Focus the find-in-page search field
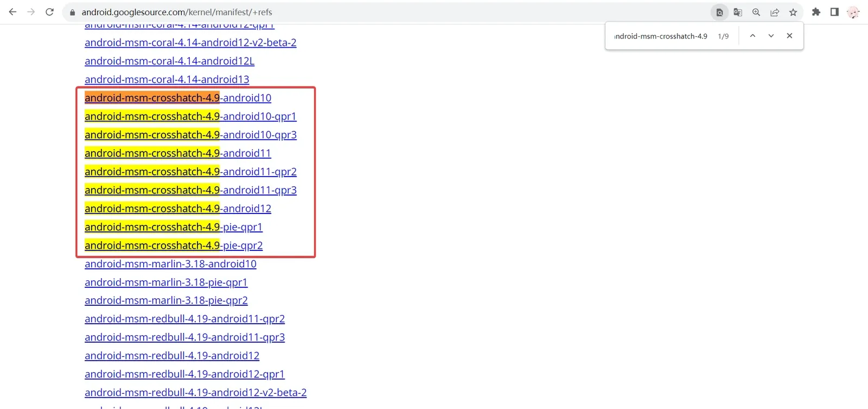 (661, 36)
